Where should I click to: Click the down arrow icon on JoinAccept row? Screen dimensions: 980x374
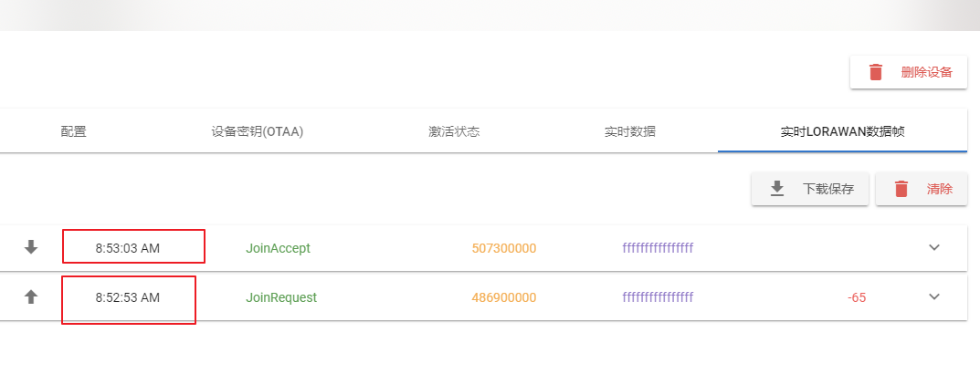[x=31, y=247]
